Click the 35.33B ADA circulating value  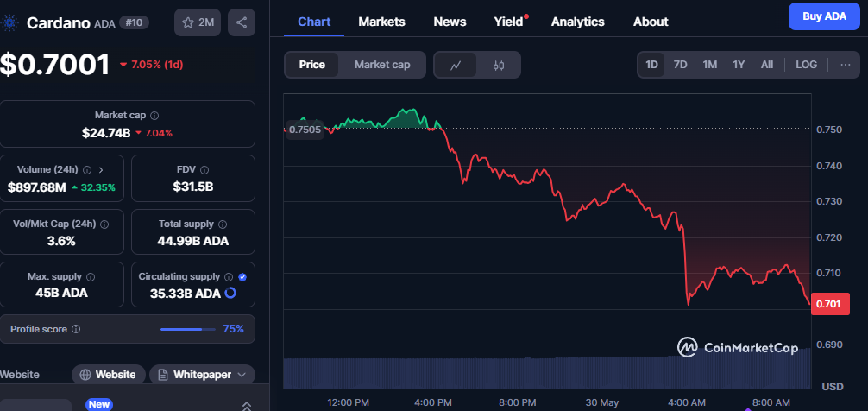[x=185, y=293]
